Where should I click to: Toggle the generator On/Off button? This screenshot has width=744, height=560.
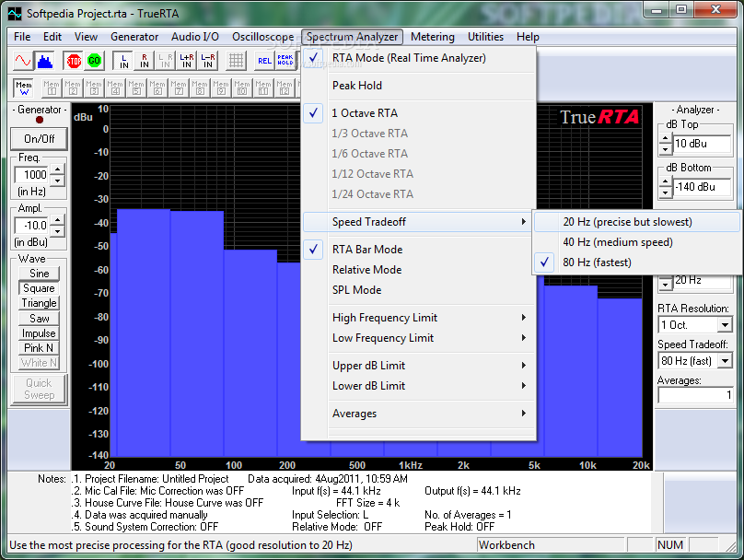click(40, 139)
